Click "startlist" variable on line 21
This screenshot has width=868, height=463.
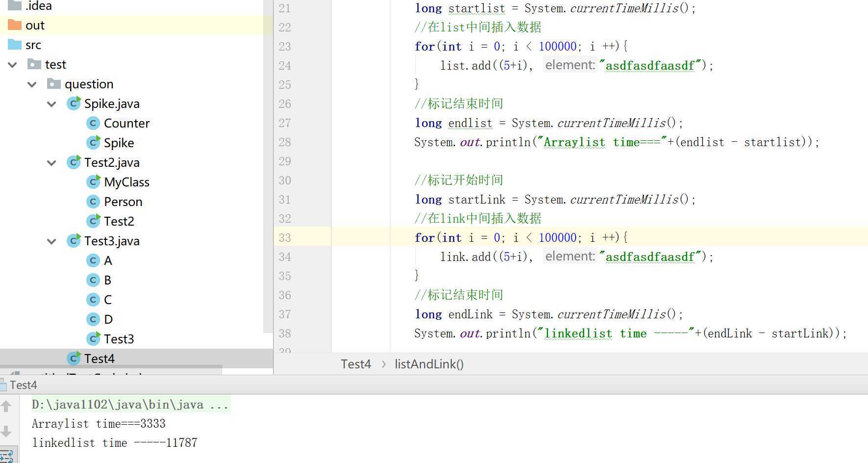[477, 8]
